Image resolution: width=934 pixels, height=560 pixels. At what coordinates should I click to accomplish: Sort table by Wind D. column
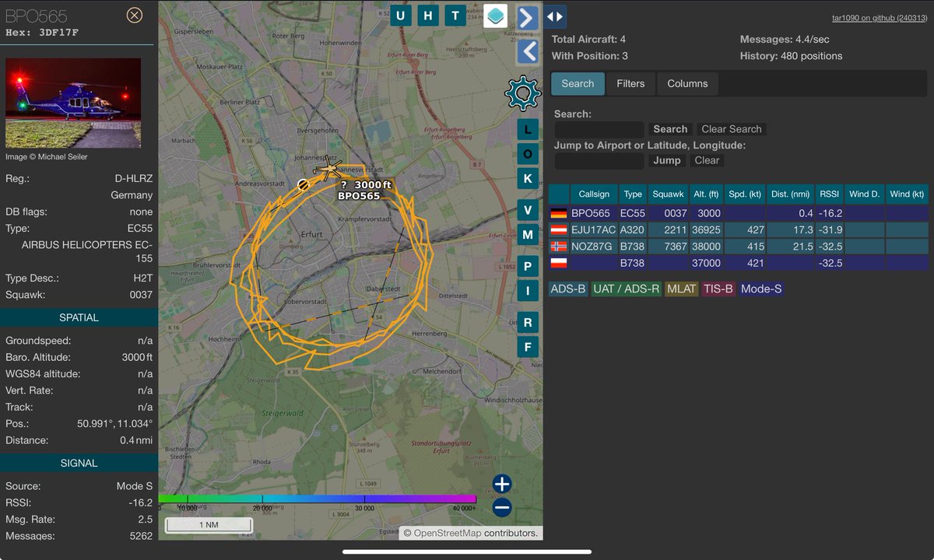(865, 194)
